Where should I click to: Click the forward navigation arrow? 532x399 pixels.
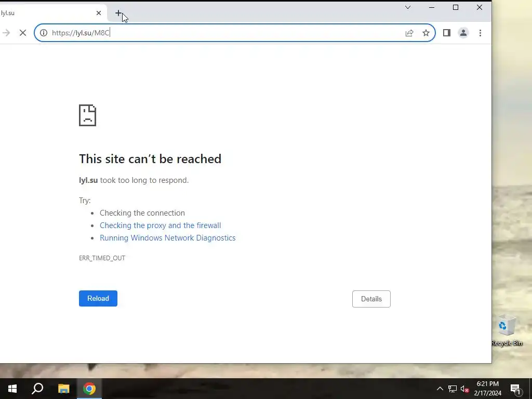coord(6,33)
